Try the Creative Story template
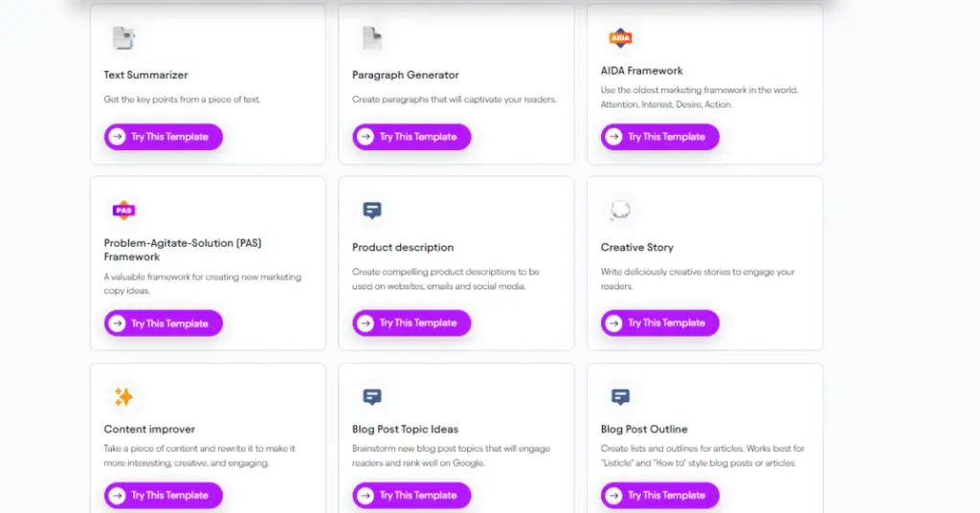This screenshot has height=513, width=980. tap(660, 323)
